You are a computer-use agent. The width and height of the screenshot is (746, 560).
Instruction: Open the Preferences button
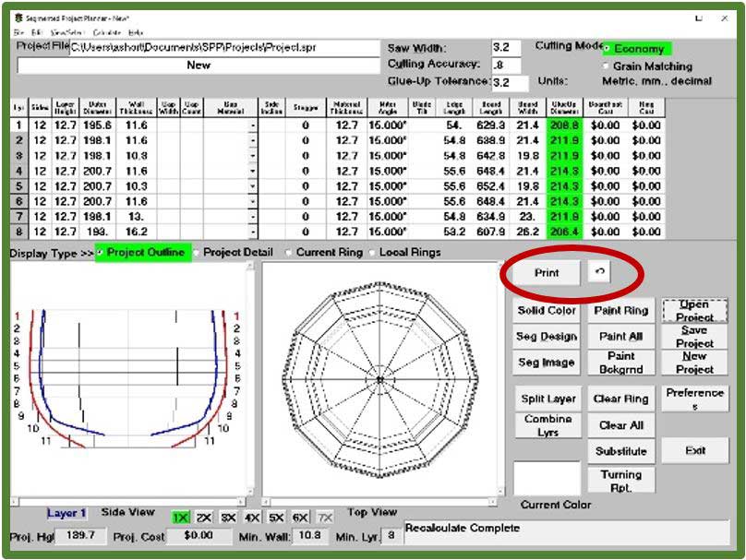point(694,399)
